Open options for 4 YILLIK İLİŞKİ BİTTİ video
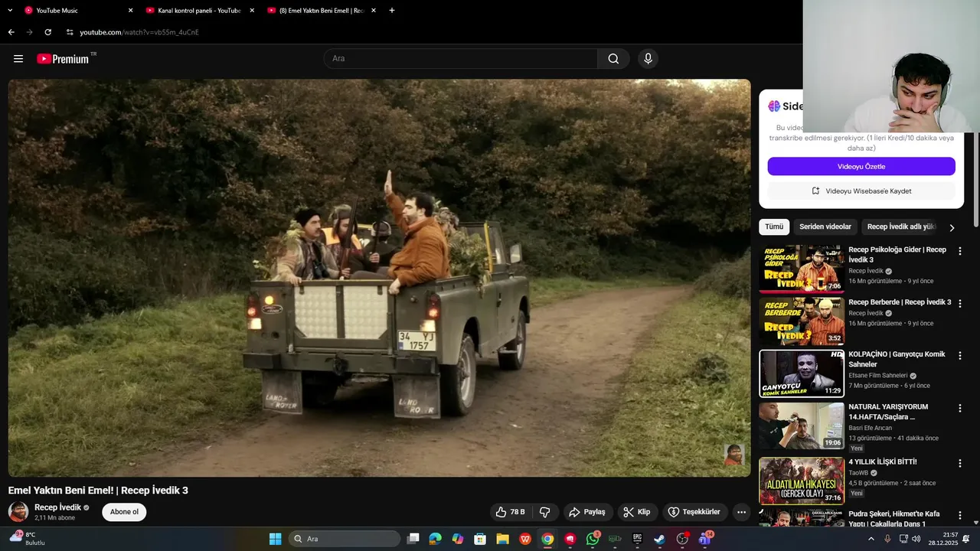980x551 pixels. click(x=960, y=463)
